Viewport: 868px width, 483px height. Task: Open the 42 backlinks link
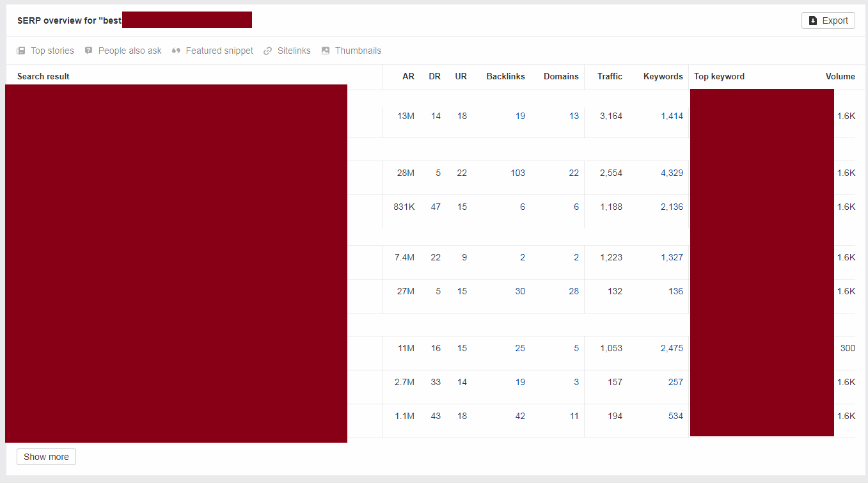tap(520, 416)
